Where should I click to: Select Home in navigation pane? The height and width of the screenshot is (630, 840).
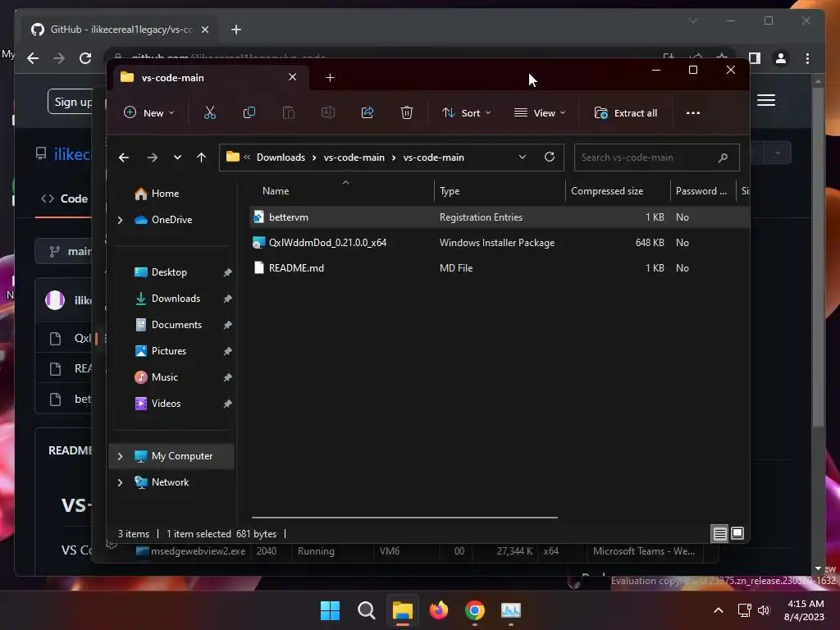click(164, 194)
